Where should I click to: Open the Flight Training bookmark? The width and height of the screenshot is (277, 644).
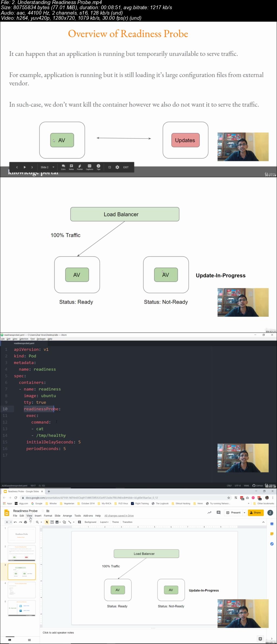click(140, 504)
